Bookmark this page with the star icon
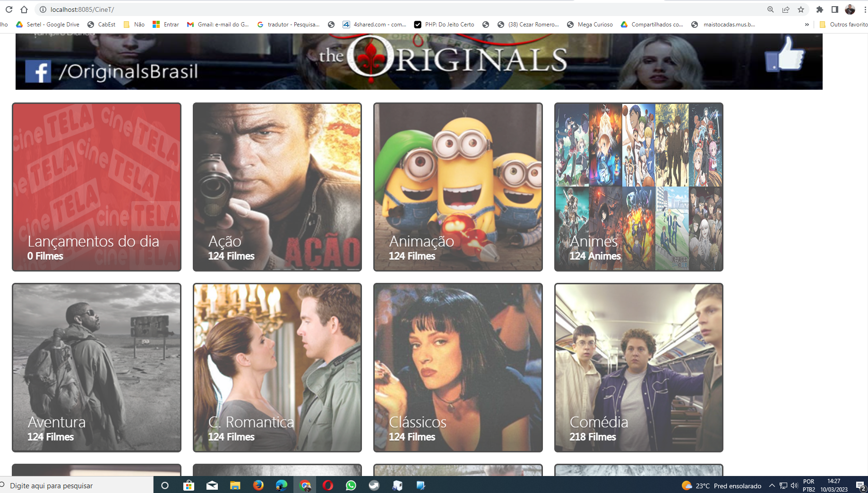 pyautogui.click(x=801, y=9)
